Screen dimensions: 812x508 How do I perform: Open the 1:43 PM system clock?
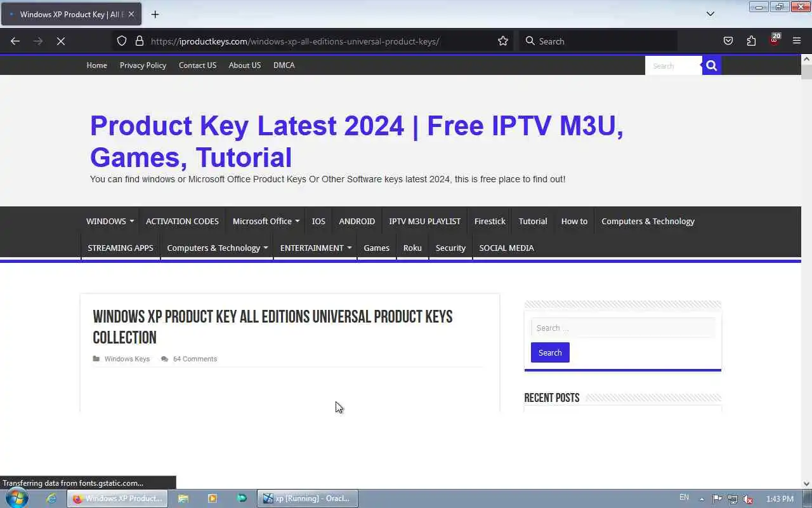click(780, 498)
